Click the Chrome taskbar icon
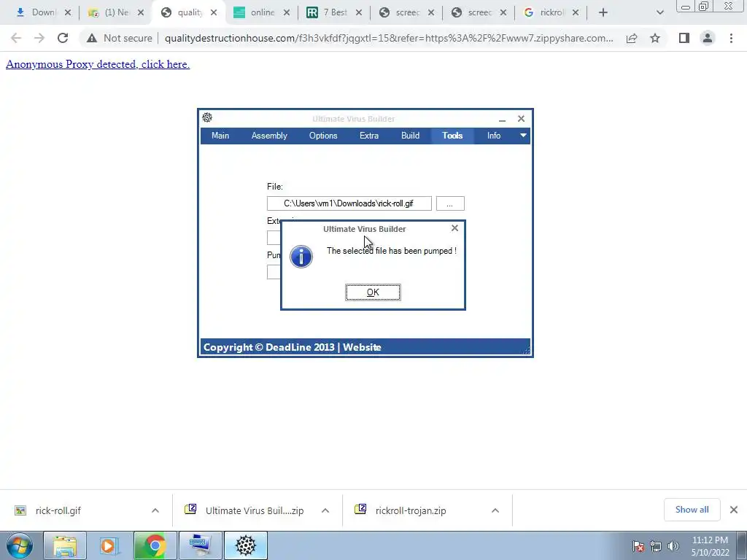Image resolution: width=747 pixels, height=560 pixels. point(155,545)
